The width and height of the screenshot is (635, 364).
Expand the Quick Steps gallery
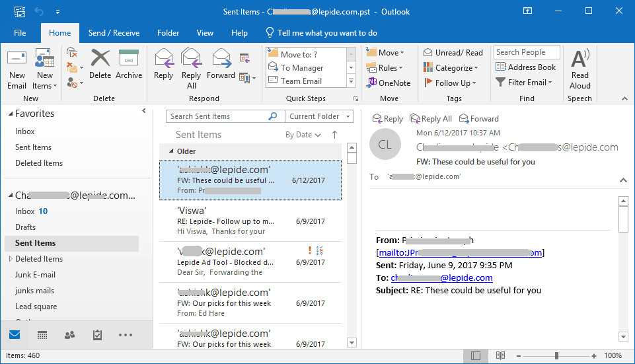(x=351, y=81)
